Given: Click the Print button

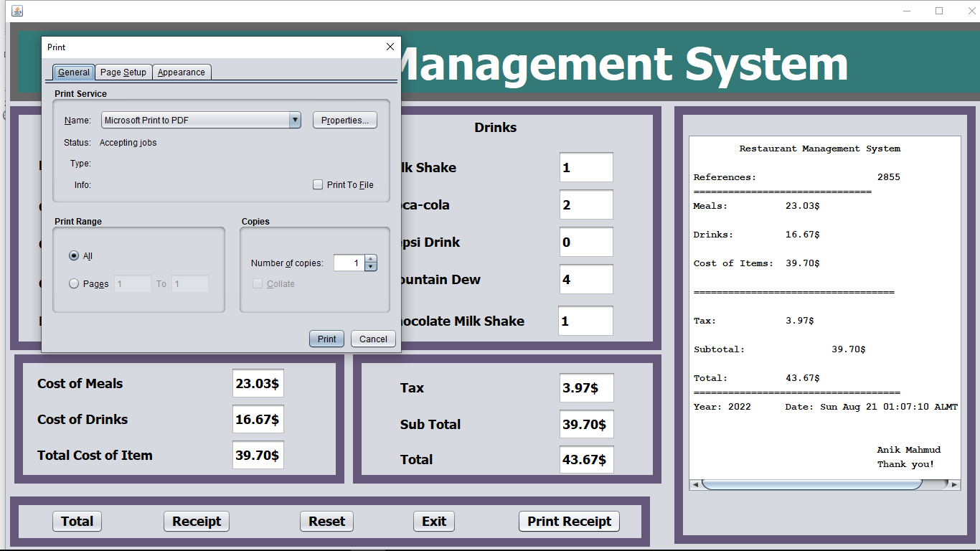Looking at the screenshot, I should click(326, 339).
